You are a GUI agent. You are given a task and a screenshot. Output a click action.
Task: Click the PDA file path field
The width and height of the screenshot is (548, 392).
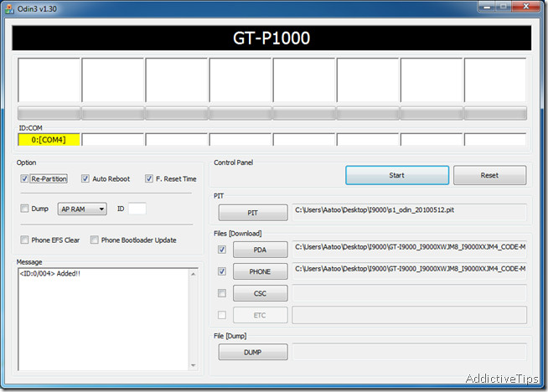pyautogui.click(x=409, y=250)
